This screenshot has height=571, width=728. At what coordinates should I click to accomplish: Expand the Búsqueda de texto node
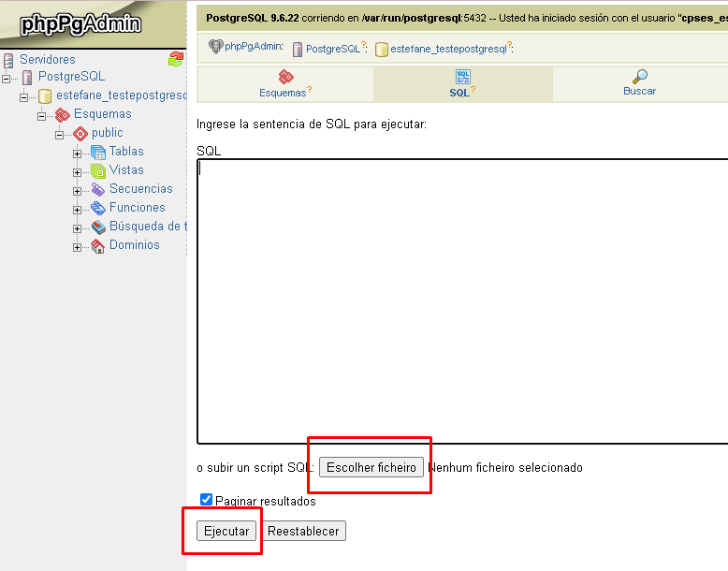point(77,228)
